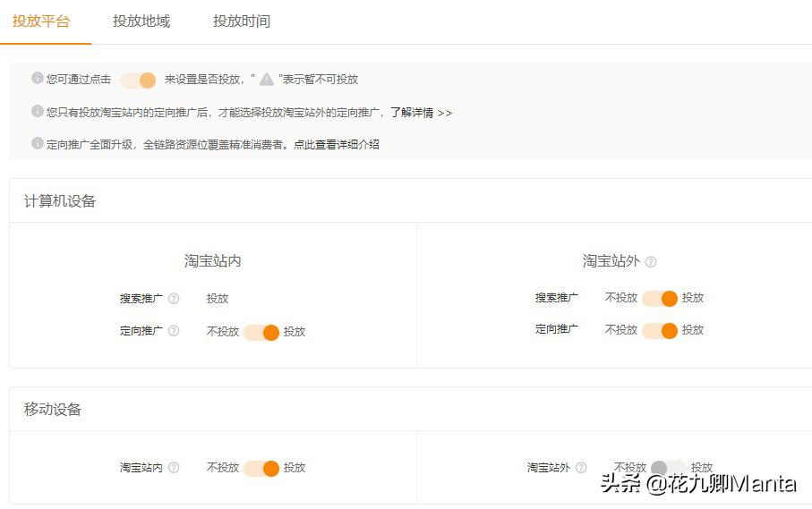Click help icon beside mobile 淘宝站外
Screen dimensions: 812x509
click(x=582, y=468)
